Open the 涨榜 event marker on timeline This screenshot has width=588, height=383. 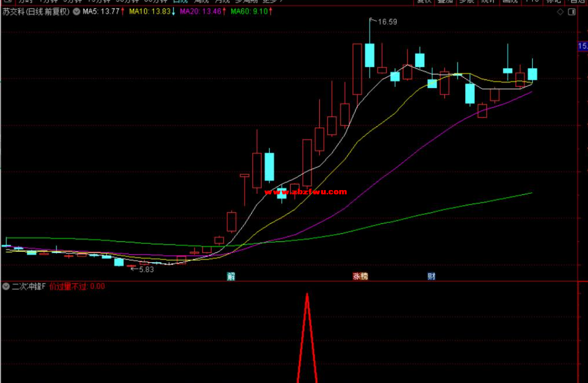[x=360, y=276]
